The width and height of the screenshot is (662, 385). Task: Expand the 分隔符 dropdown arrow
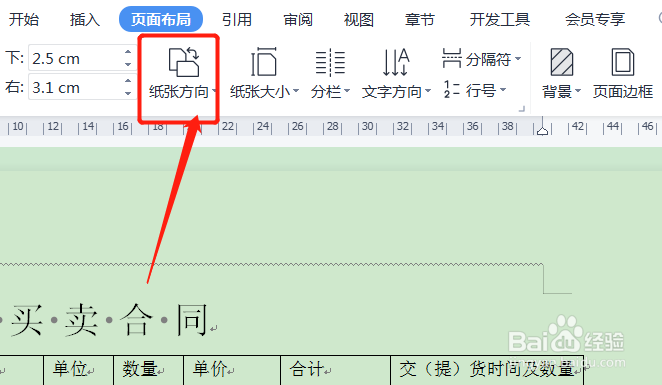pos(518,59)
